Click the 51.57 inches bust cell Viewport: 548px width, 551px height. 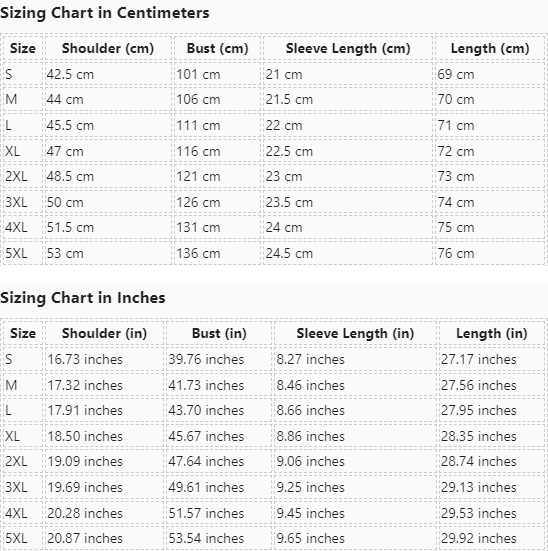pyautogui.click(x=219, y=513)
